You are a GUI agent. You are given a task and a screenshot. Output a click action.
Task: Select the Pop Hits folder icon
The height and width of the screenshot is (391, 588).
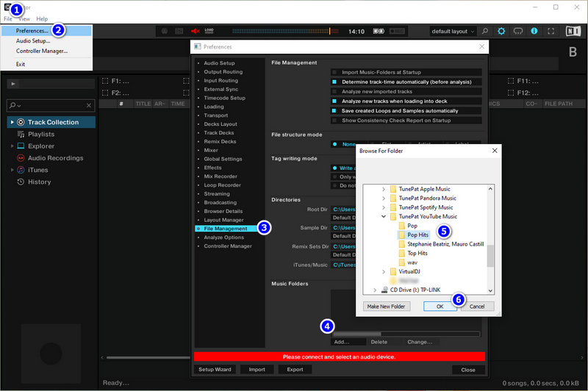click(x=401, y=235)
